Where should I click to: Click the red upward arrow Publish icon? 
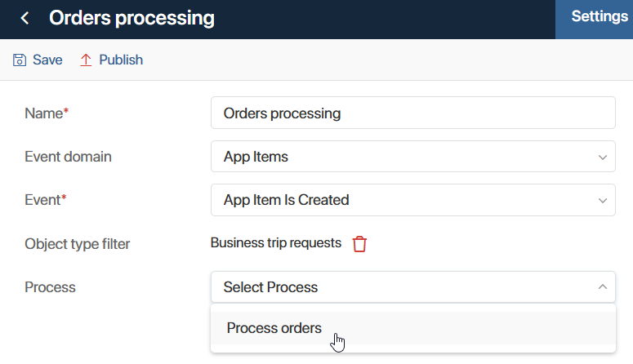(86, 60)
